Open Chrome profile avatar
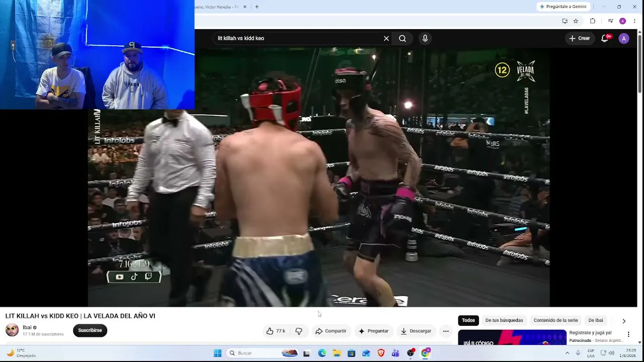Viewport: 644px width, 362px height. pyautogui.click(x=622, y=21)
